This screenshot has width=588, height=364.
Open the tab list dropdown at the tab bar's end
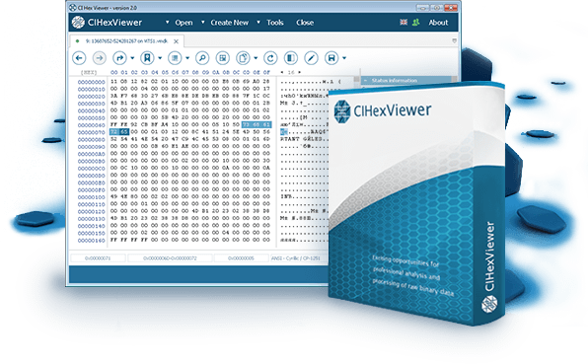(454, 40)
